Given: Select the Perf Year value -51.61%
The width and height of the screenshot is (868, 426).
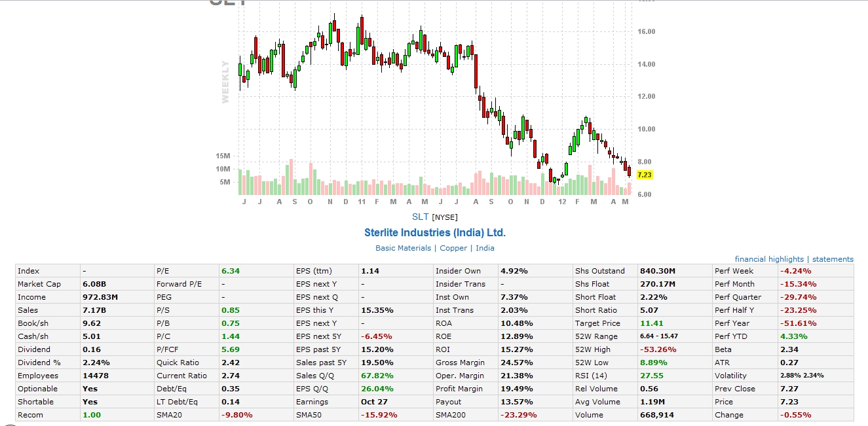Looking at the screenshot, I should click(x=798, y=323).
